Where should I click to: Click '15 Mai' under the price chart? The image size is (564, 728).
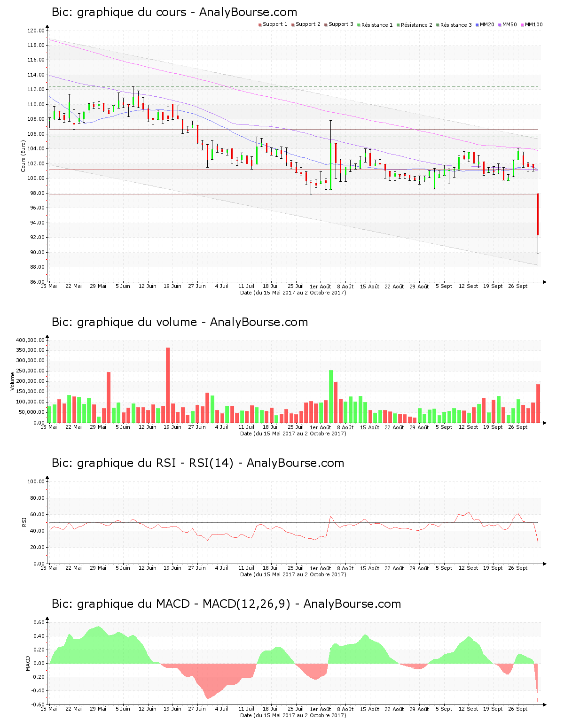pos(49,286)
